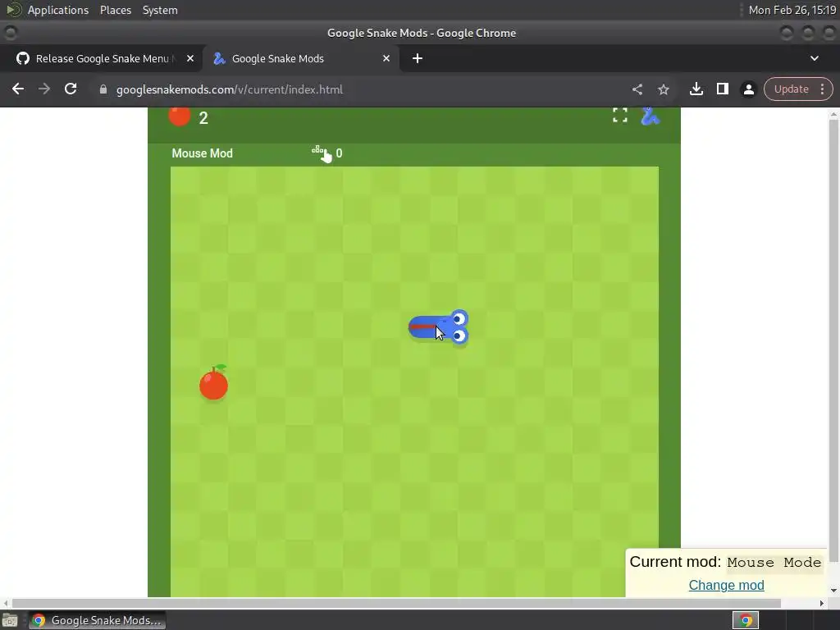Click the horizontal scrollbar of the page
Image resolution: width=840 pixels, height=630 pixels.
[x=396, y=603]
